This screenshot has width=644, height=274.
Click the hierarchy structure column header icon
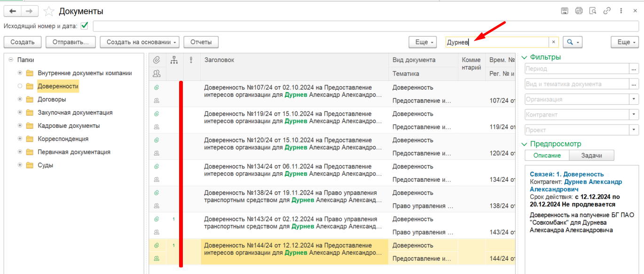(174, 60)
